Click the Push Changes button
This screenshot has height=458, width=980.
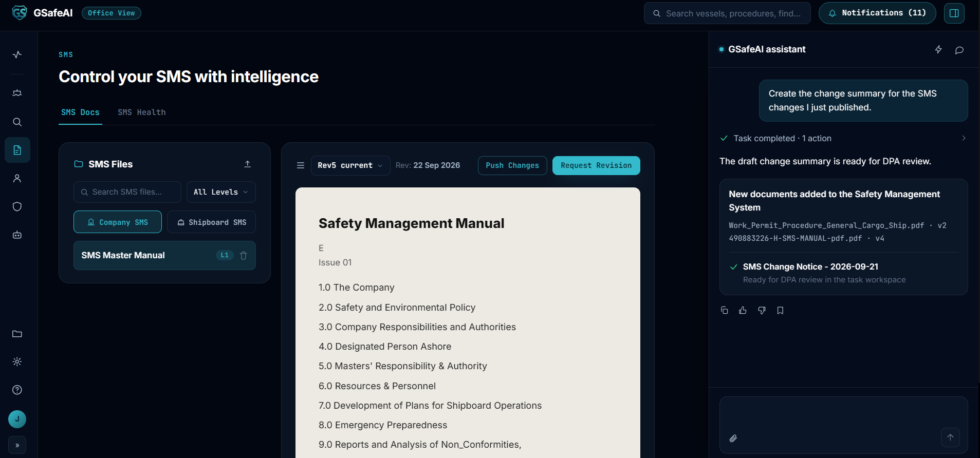coord(512,165)
